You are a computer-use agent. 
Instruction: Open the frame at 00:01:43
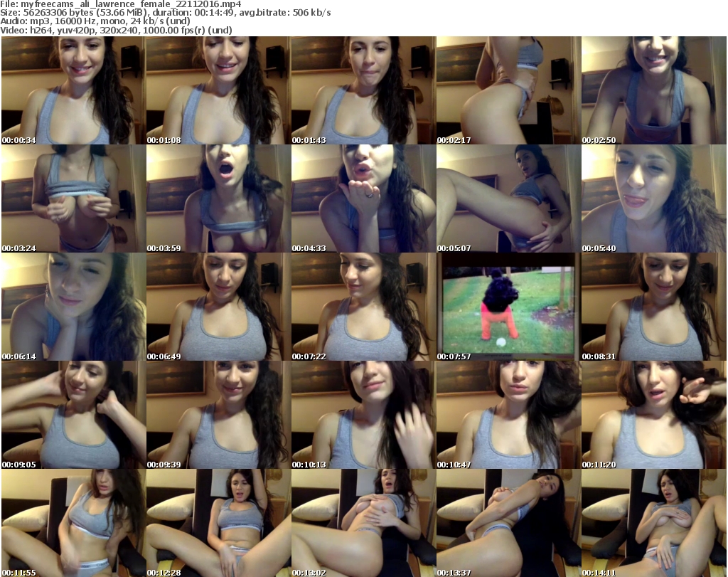(x=363, y=90)
